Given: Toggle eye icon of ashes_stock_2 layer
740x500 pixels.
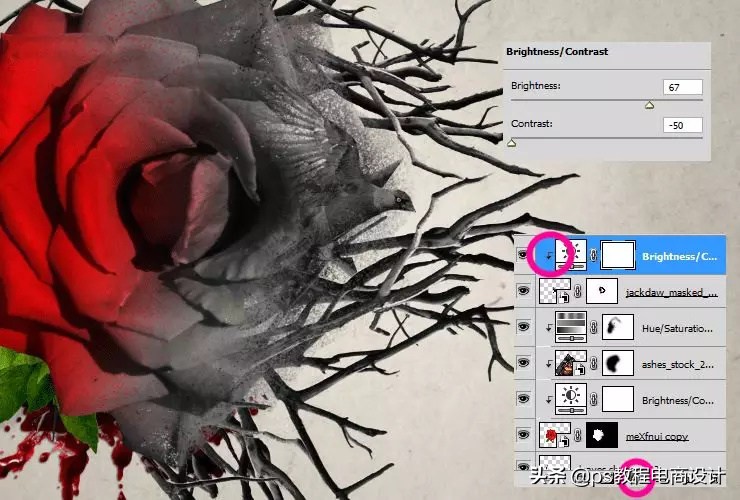Looking at the screenshot, I should coord(523,363).
